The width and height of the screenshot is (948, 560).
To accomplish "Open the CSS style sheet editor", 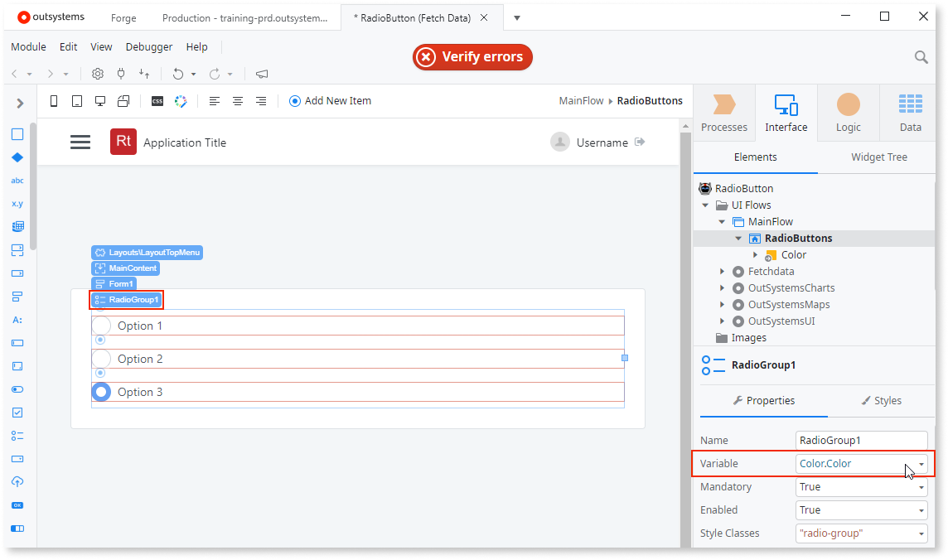I will coord(157,101).
